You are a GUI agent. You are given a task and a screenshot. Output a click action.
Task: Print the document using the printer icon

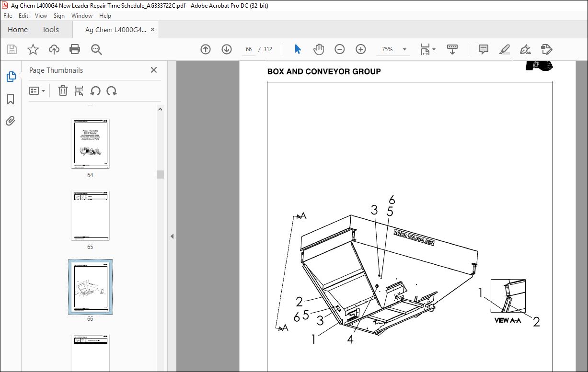tap(75, 49)
